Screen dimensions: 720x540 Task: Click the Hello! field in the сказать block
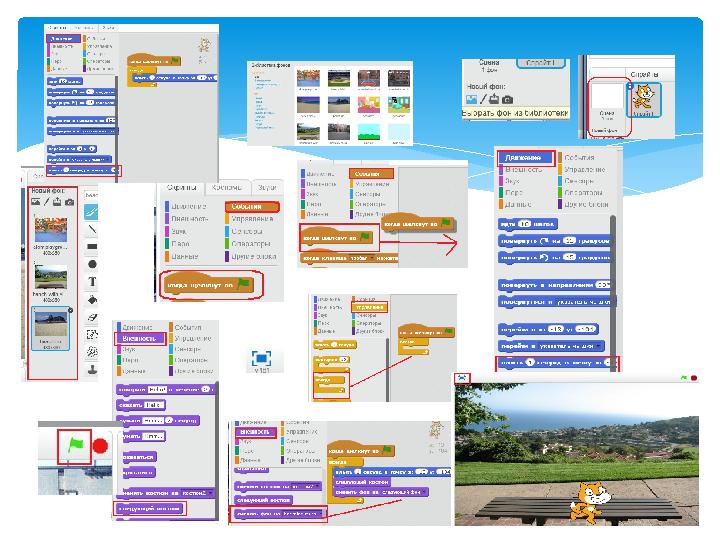coord(154,405)
